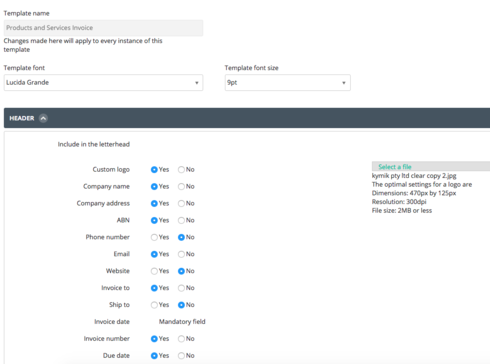Select Yes for Company name
490x364 pixels.
coord(154,187)
